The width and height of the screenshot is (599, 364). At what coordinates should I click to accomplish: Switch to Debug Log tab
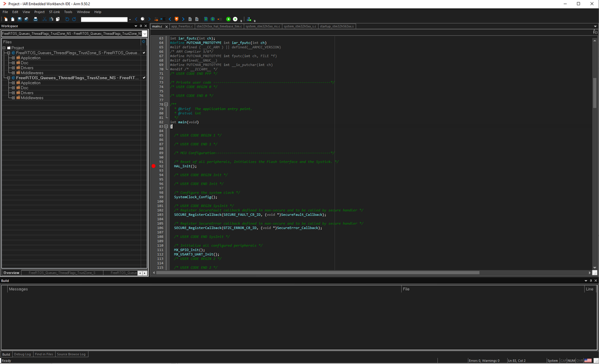(22, 354)
